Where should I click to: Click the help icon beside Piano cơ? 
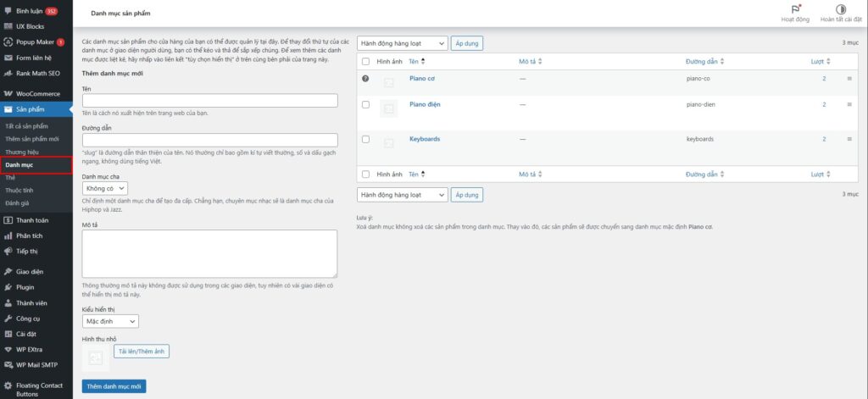pos(365,79)
